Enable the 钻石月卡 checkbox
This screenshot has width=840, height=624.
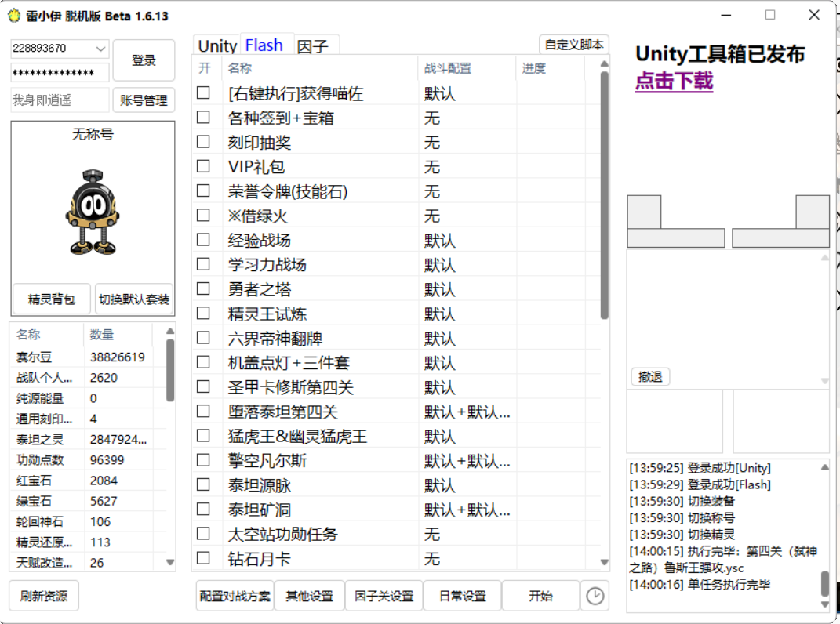(x=202, y=559)
